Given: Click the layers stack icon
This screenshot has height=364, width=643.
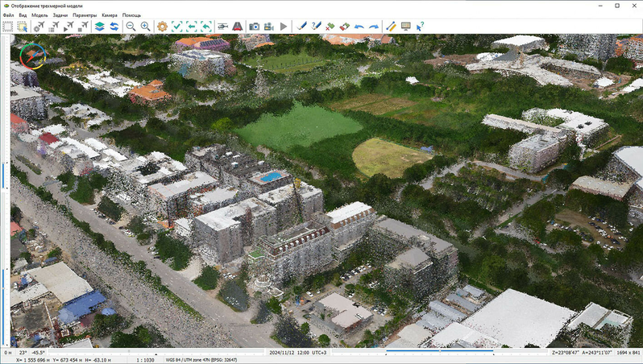Looking at the screenshot, I should 99,26.
